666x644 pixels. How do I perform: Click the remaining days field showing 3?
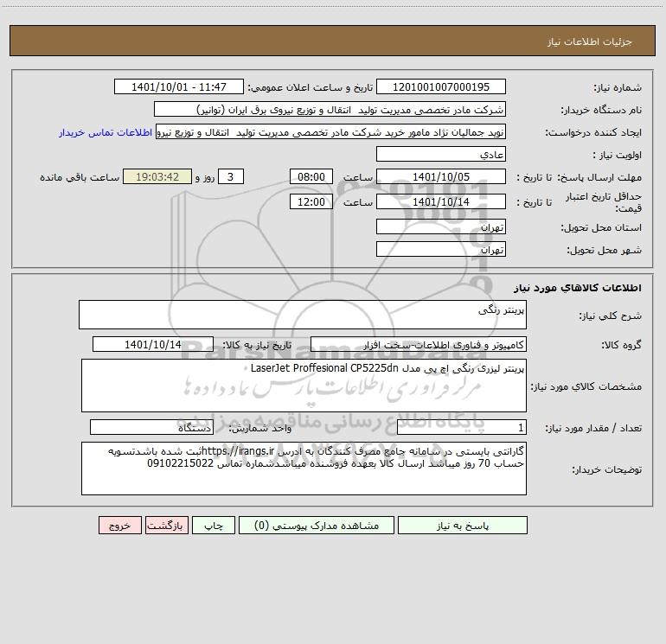(231, 176)
